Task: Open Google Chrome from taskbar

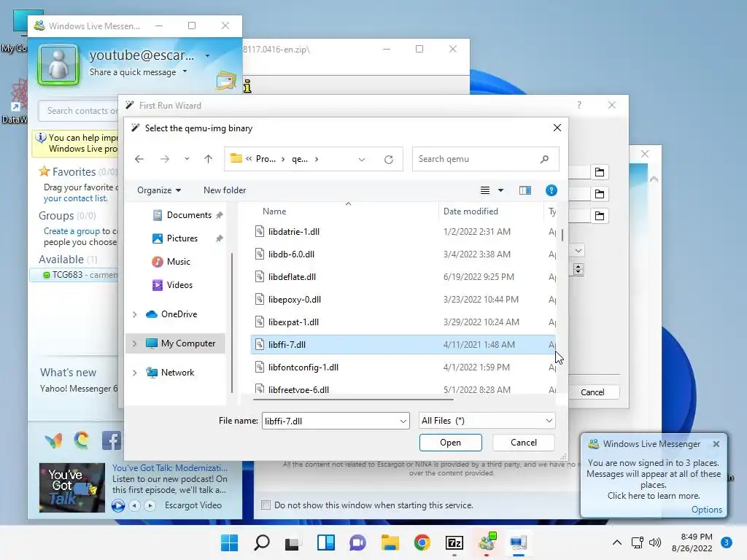Action: coord(422,542)
